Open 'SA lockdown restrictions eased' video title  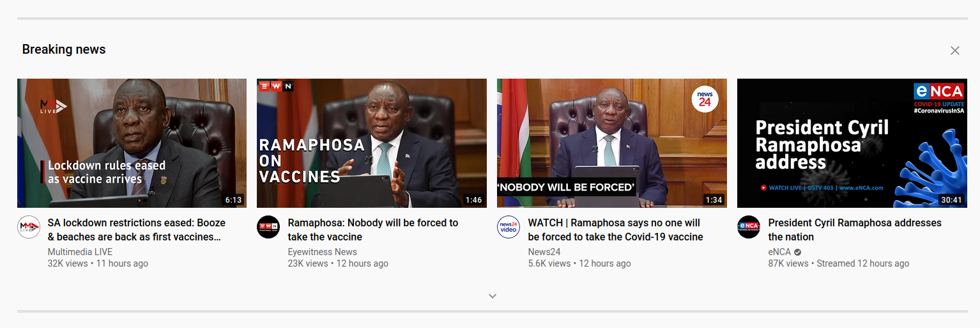click(x=137, y=230)
